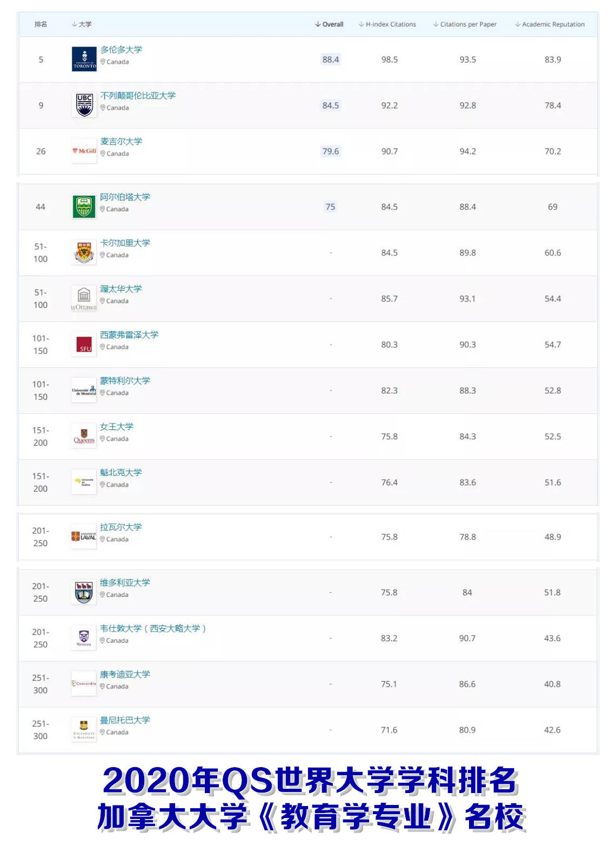Screen dimensions: 616x846
Task: Sort by the 大学 column header
Action: 82,24
